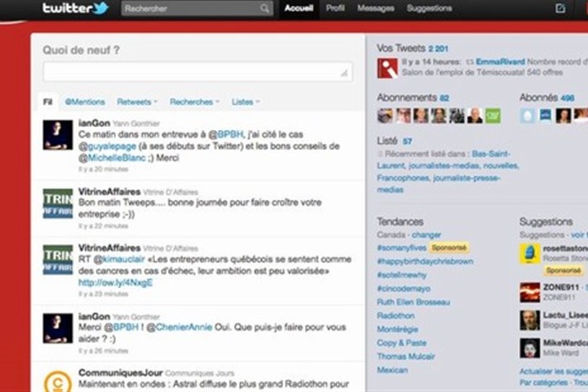Click the search magnifier icon
Viewport: 588px width, 392px height.
pyautogui.click(x=264, y=8)
